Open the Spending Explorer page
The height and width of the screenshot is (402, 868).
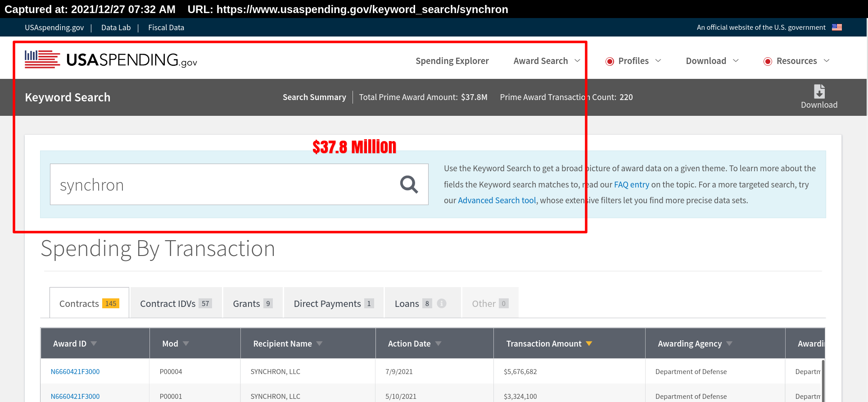452,61
